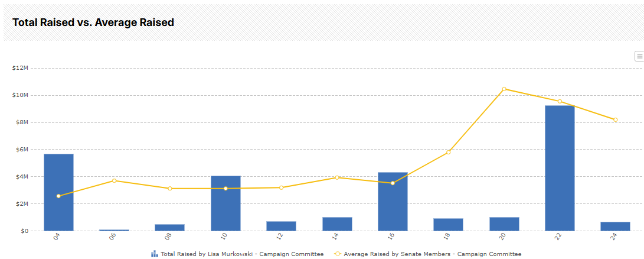Click the 2018 data point on yellow line

pyautogui.click(x=449, y=152)
